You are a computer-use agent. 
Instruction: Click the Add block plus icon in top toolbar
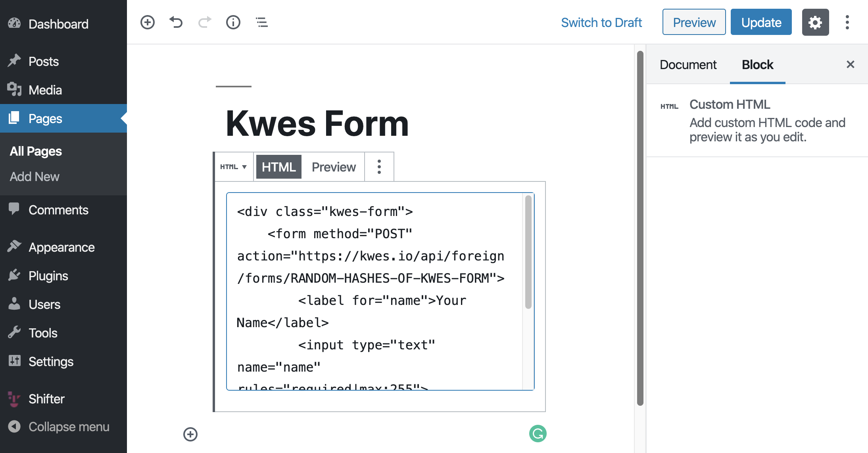pyautogui.click(x=148, y=22)
